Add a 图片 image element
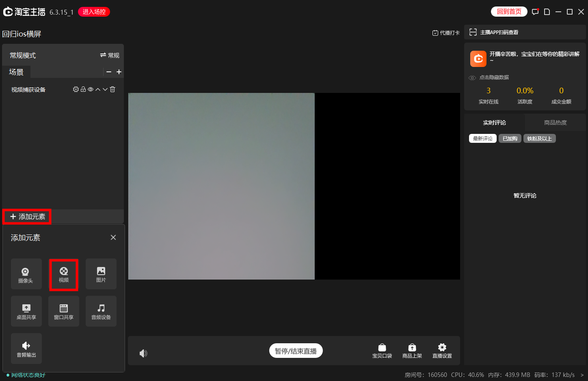Screen dimensions: 588x381 click(x=101, y=274)
